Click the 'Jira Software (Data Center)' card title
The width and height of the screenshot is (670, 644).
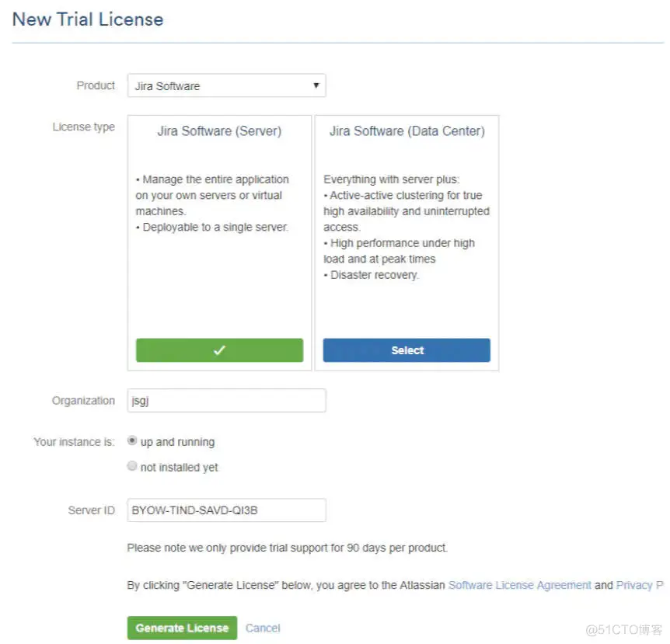point(407,131)
